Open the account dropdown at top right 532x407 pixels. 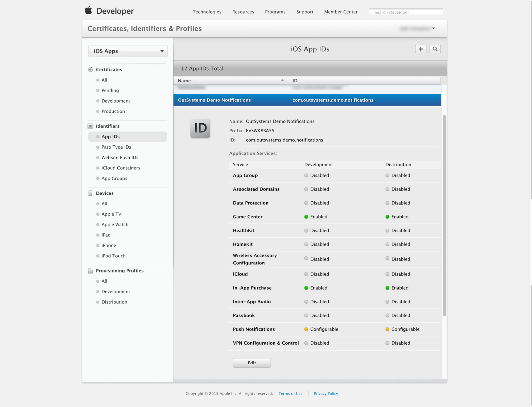tap(433, 28)
